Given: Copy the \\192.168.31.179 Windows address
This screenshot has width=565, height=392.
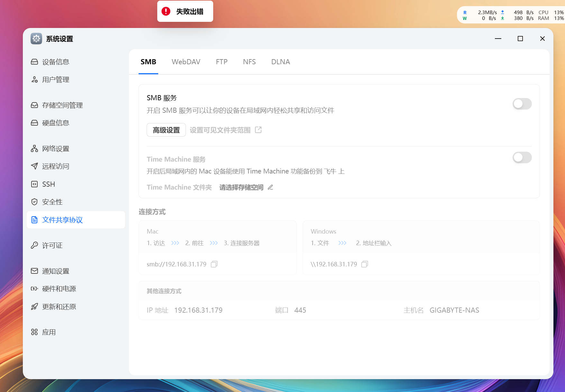Looking at the screenshot, I should pos(365,264).
